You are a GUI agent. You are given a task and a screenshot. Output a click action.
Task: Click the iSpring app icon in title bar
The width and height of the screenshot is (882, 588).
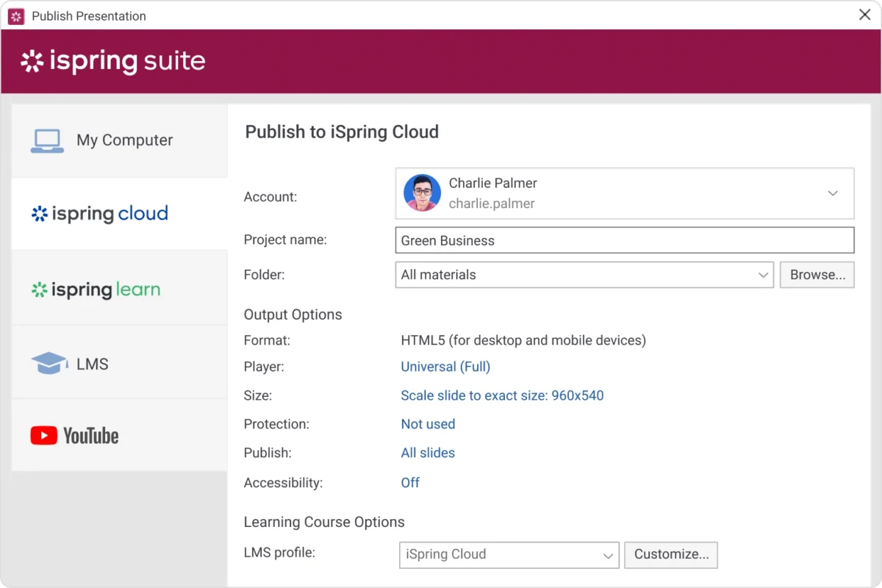[16, 16]
